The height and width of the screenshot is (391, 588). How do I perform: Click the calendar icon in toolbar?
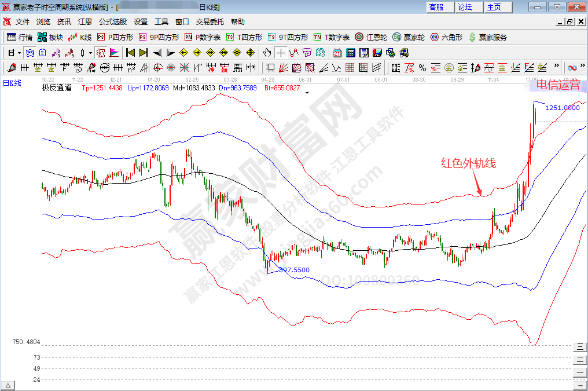click(x=337, y=53)
